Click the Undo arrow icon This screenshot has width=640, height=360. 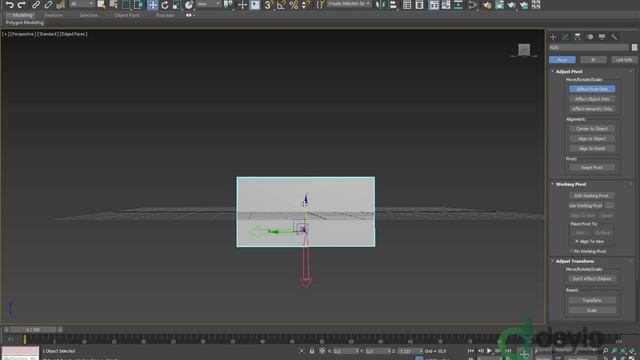[9, 4]
